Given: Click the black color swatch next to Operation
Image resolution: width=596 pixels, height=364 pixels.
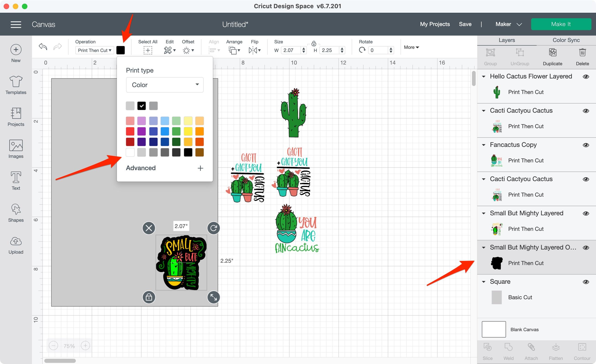Looking at the screenshot, I should click(121, 50).
